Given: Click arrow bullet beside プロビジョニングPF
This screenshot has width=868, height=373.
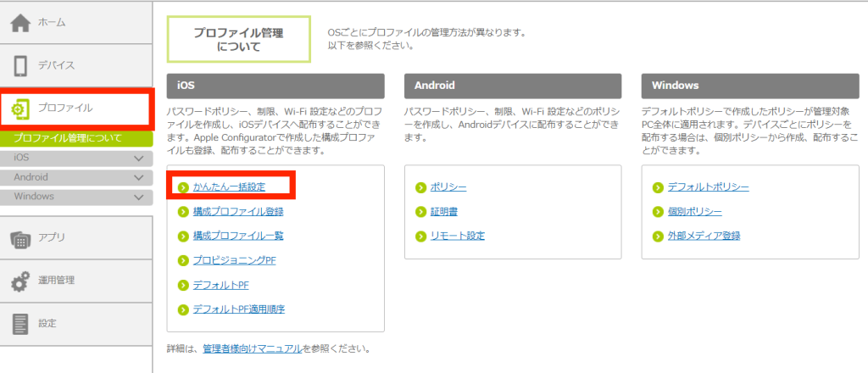Looking at the screenshot, I should pyautogui.click(x=184, y=260).
